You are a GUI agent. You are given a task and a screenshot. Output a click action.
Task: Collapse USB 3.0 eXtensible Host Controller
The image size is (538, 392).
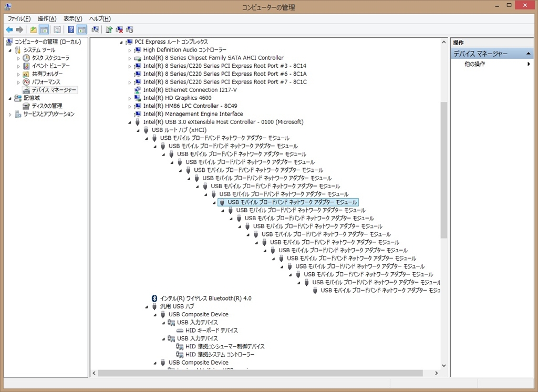coord(130,122)
